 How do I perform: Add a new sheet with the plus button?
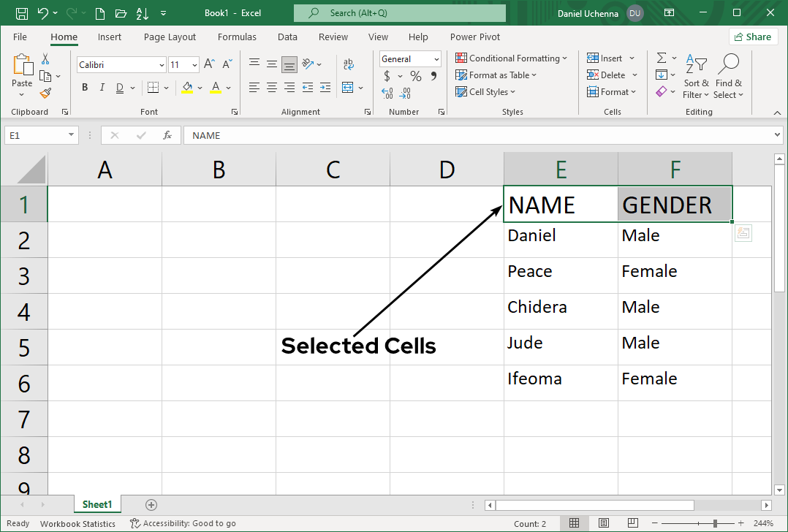coord(151,504)
